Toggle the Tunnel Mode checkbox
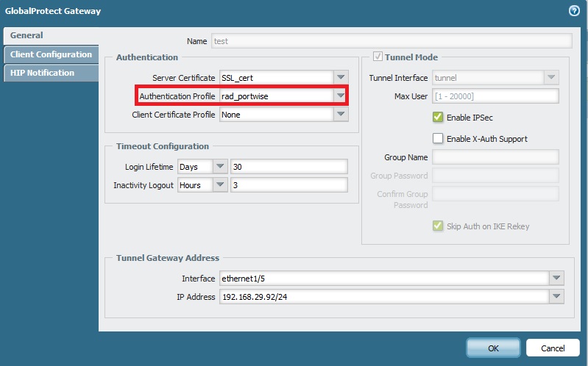588x366 pixels. (379, 57)
